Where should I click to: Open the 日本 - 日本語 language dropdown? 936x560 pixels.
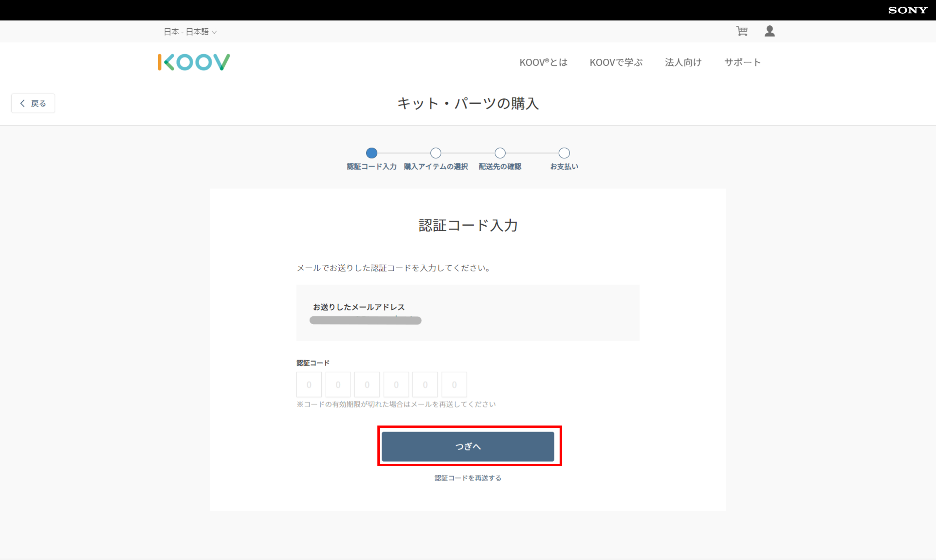190,32
